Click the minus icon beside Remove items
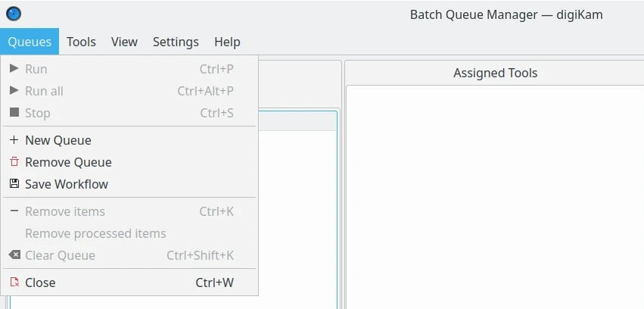The width and height of the screenshot is (644, 309). (x=14, y=211)
